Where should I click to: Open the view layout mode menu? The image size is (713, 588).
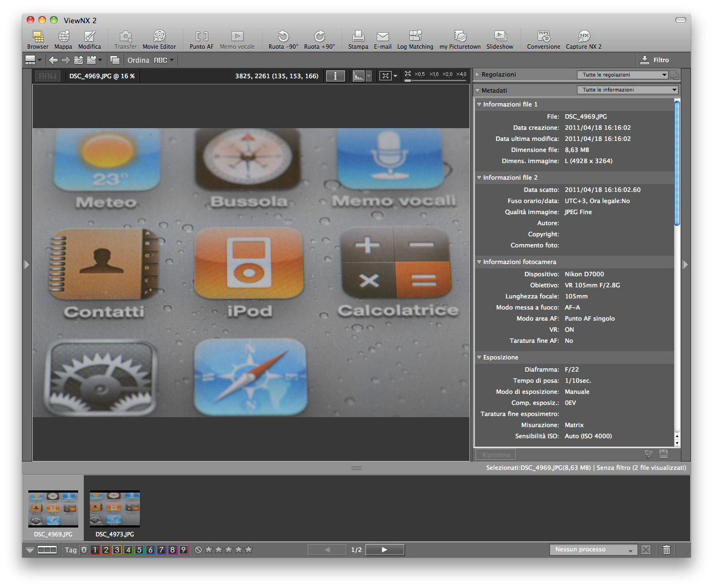click(x=33, y=60)
